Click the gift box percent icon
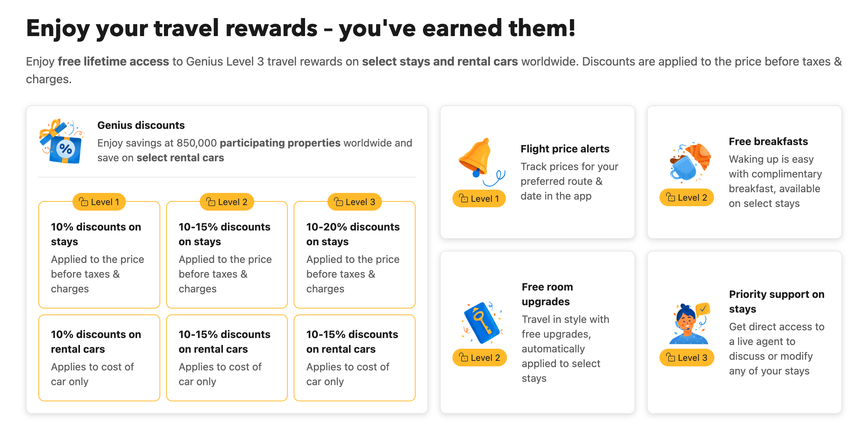Viewport: 868px width, 447px height. (62, 141)
